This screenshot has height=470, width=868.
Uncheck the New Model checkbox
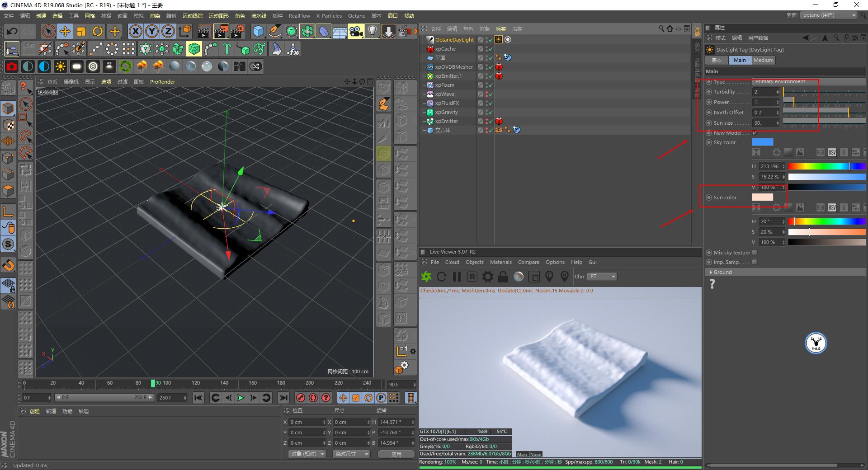pyautogui.click(x=755, y=133)
